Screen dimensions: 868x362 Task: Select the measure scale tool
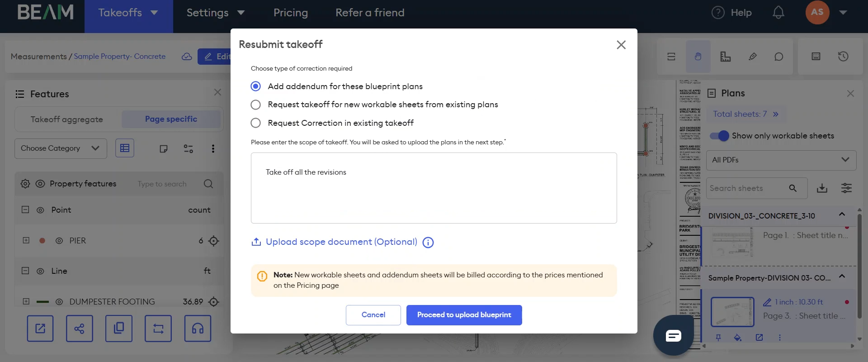tap(726, 57)
